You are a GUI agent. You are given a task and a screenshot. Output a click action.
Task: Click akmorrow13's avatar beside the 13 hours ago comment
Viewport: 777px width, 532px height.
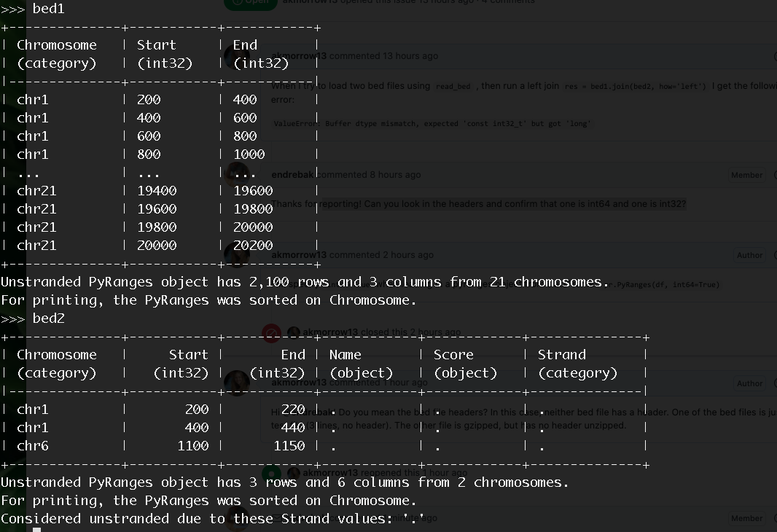(x=236, y=56)
